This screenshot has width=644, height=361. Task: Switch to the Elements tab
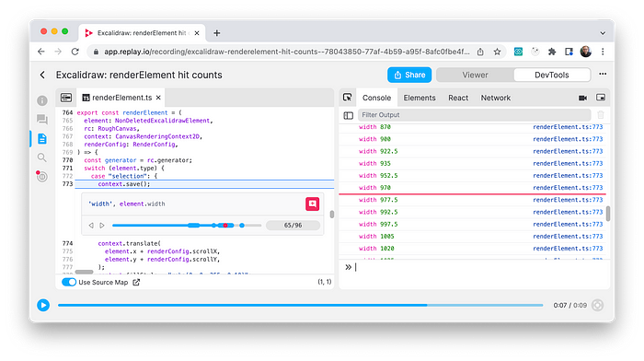[420, 98]
